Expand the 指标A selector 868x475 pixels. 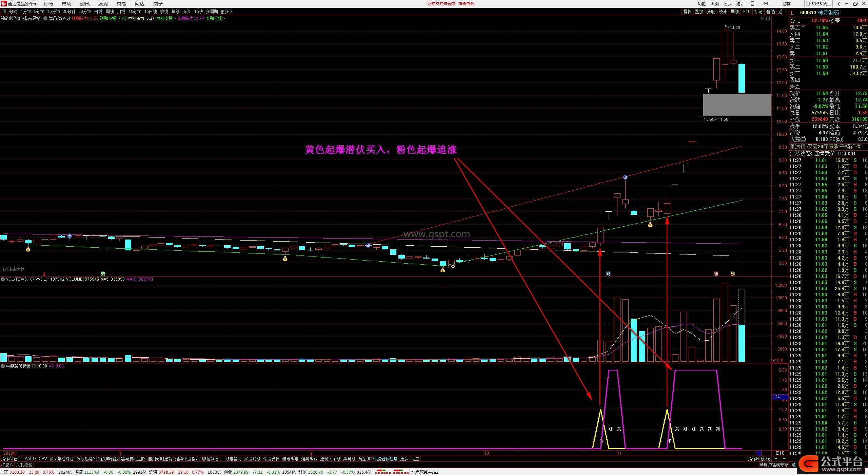(6, 459)
